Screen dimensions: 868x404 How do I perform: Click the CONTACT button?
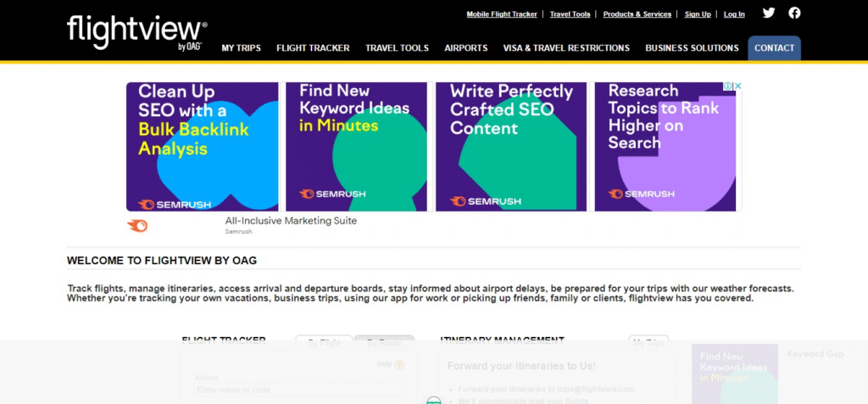775,48
